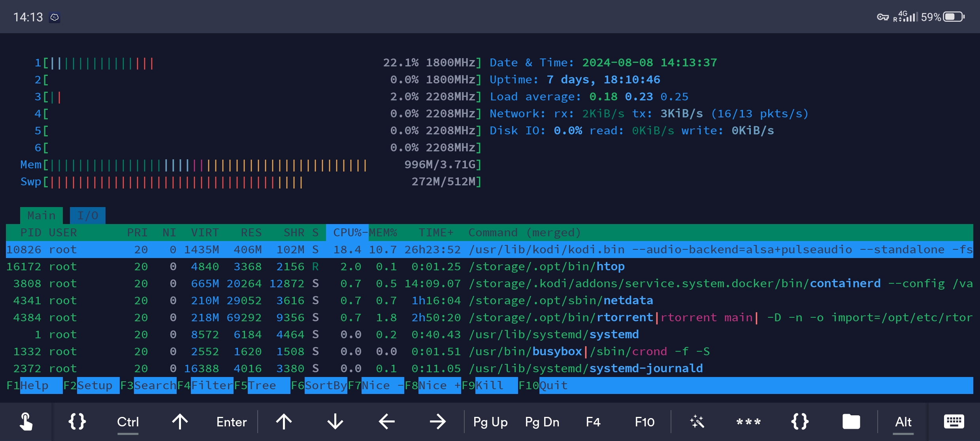Open the folder file browser icon

tap(851, 422)
